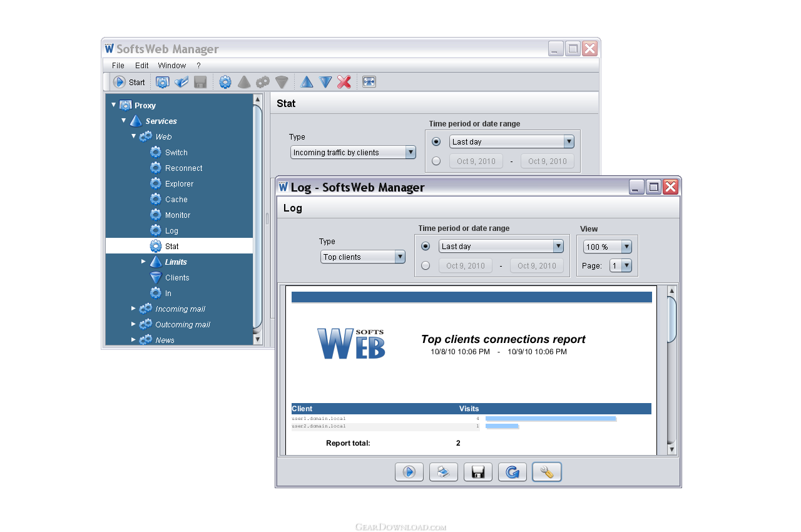Expand the Limits tree node

pos(143,262)
